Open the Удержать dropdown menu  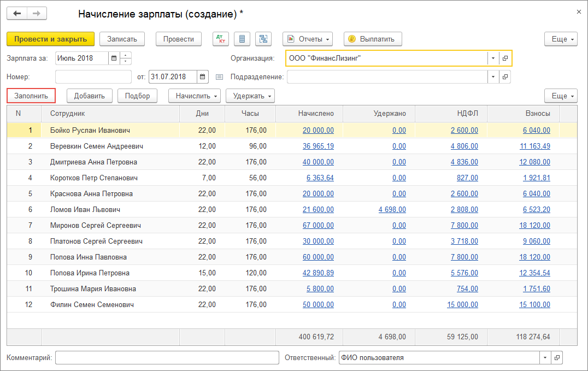pos(250,96)
